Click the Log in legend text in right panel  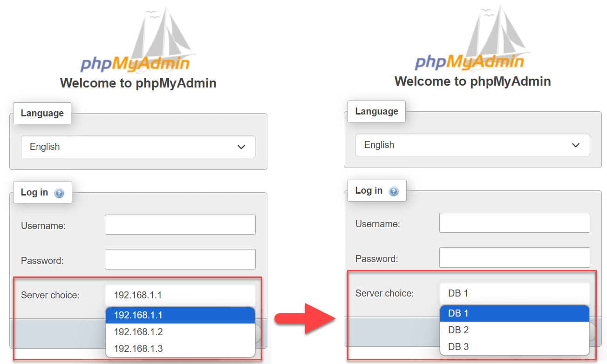coord(369,191)
